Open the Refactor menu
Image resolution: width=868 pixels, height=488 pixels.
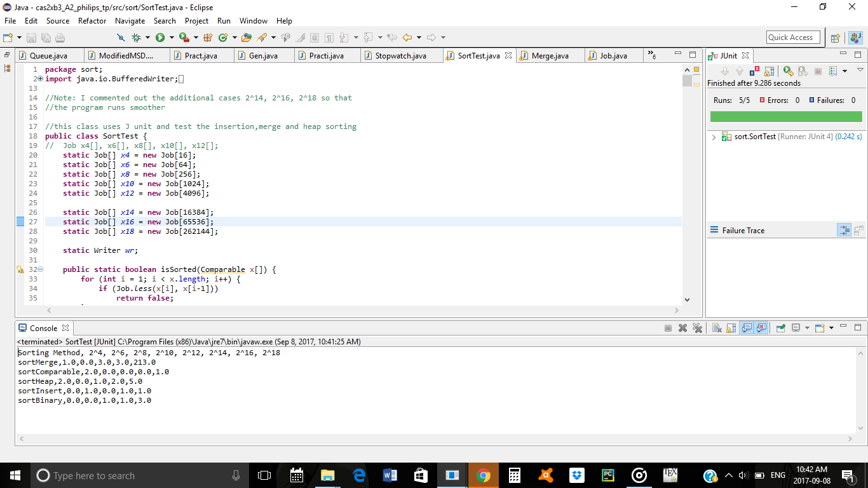point(92,21)
